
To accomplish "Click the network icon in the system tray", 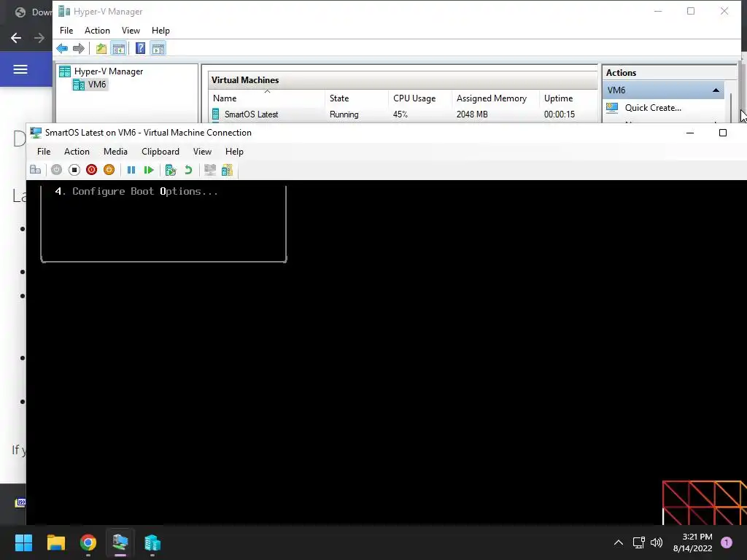I will pos(638,542).
